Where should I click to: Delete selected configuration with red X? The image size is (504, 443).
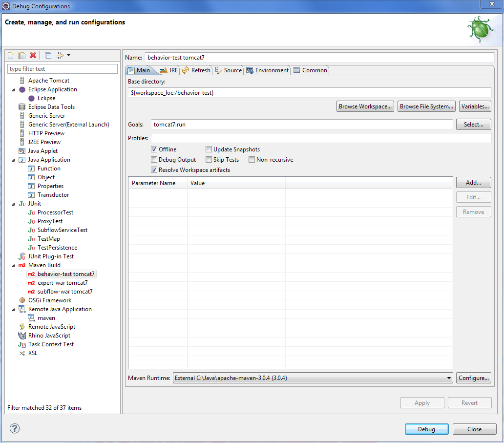[33, 55]
